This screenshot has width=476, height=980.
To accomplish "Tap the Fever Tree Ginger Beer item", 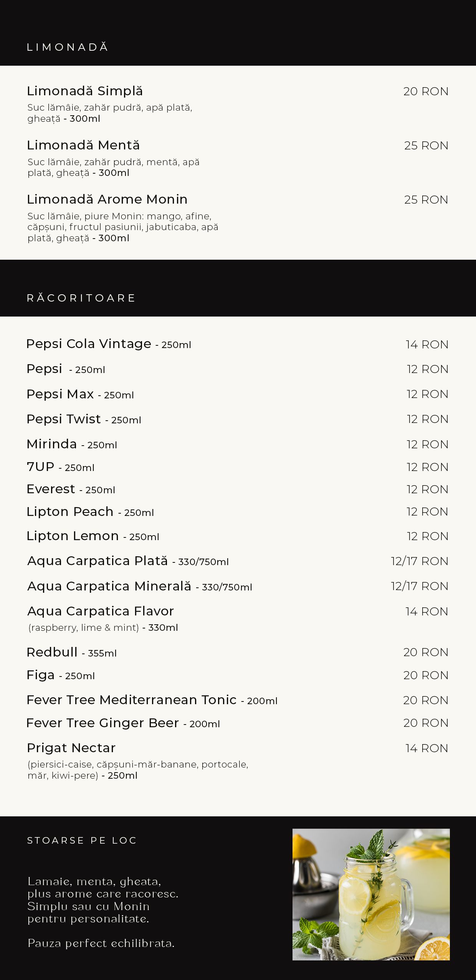I will 102,723.
